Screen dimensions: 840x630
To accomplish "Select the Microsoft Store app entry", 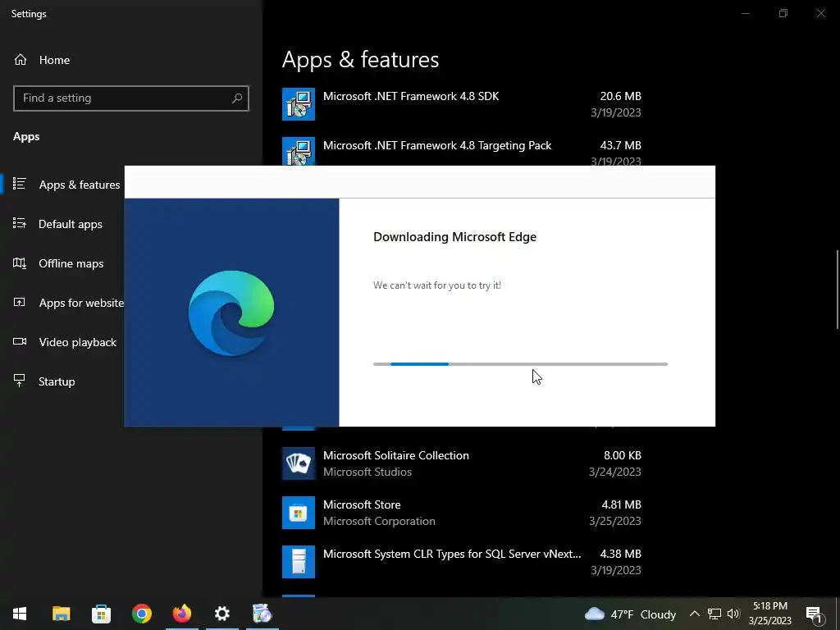I will (461, 513).
